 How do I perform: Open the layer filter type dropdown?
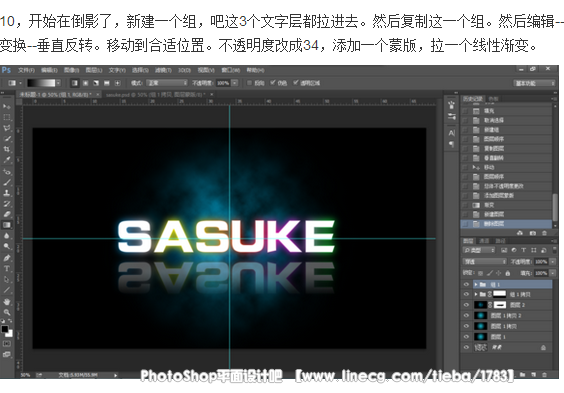click(x=479, y=250)
